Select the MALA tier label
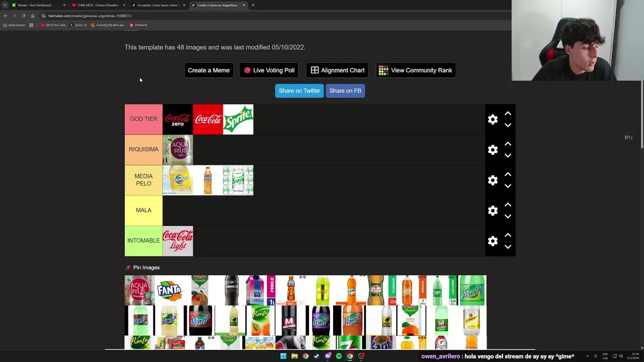 coord(143,210)
